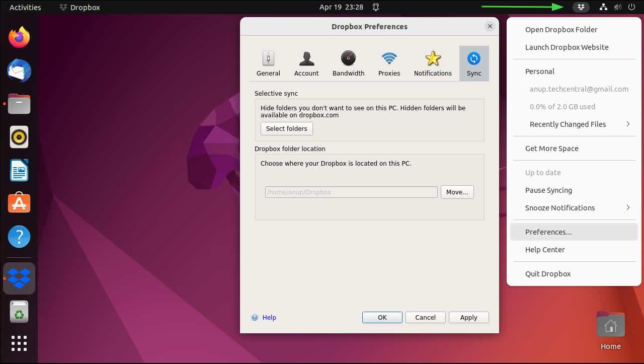Select Launch Dropbox Website
Image resolution: width=644 pixels, height=364 pixels.
[574, 47]
